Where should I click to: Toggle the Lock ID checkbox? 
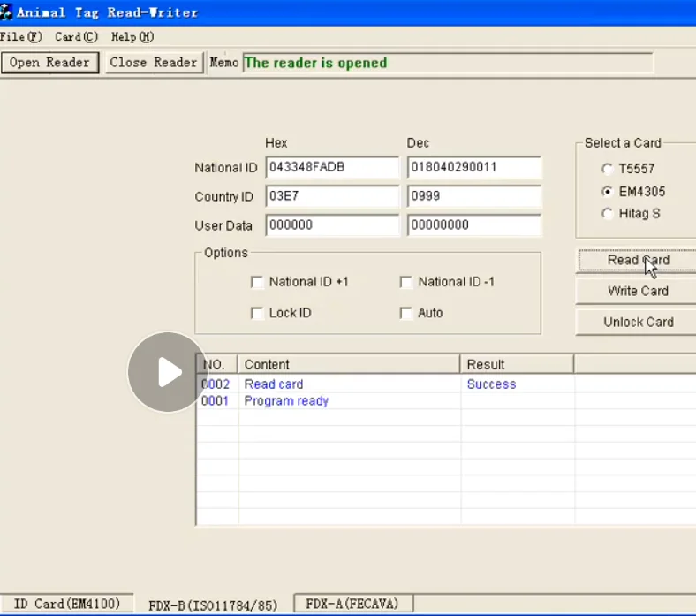pos(257,313)
